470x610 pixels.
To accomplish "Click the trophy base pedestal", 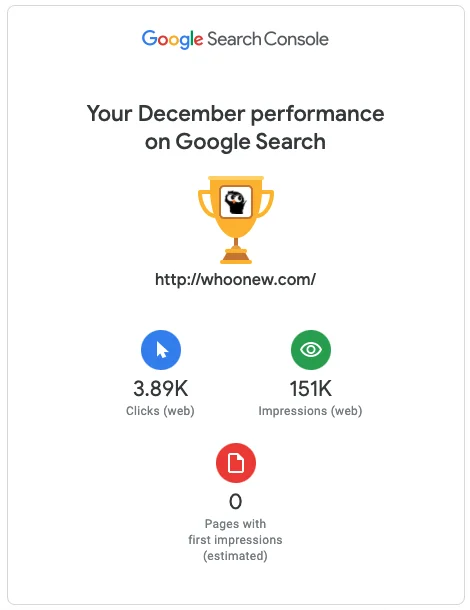I will [x=236, y=257].
